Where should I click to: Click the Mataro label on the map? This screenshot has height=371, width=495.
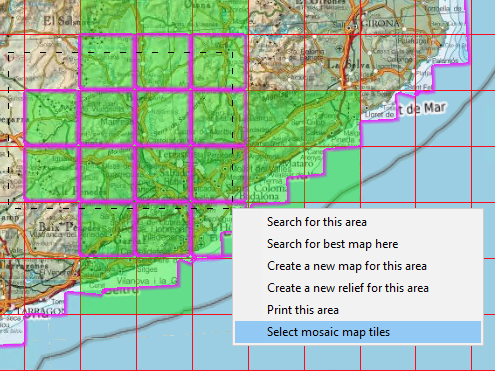click(x=298, y=164)
